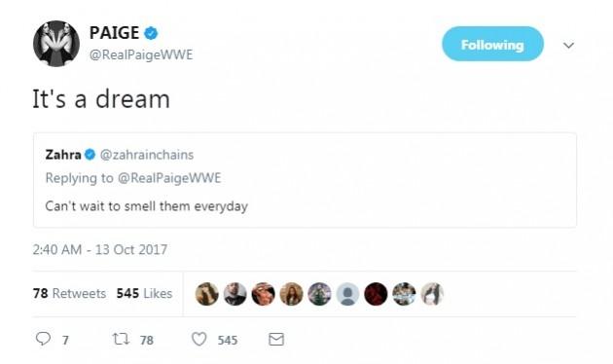Like the tweet with heart icon
Viewport: 613px width, 364px height.
[199, 339]
